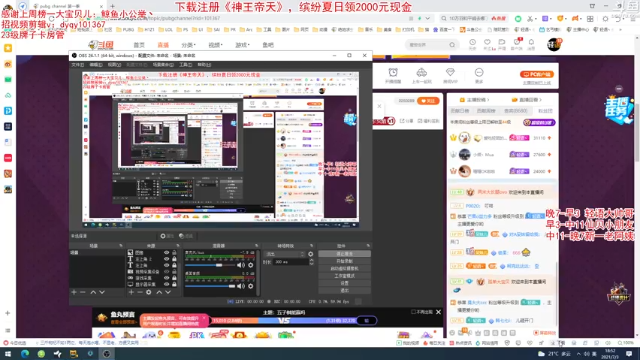This screenshot has width=640, height=360.
Task: Open OBS 编辑 menu
Action: click(x=96, y=65)
